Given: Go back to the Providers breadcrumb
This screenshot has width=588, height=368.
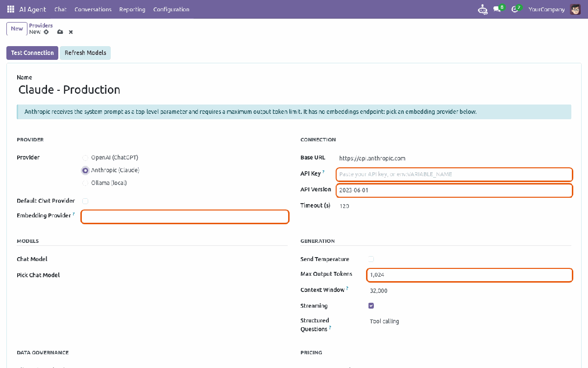Looking at the screenshot, I should pyautogui.click(x=41, y=26).
